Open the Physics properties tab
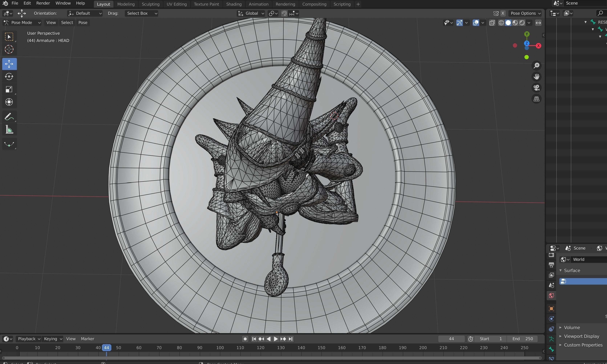This screenshot has height=364, width=607. coord(551,319)
